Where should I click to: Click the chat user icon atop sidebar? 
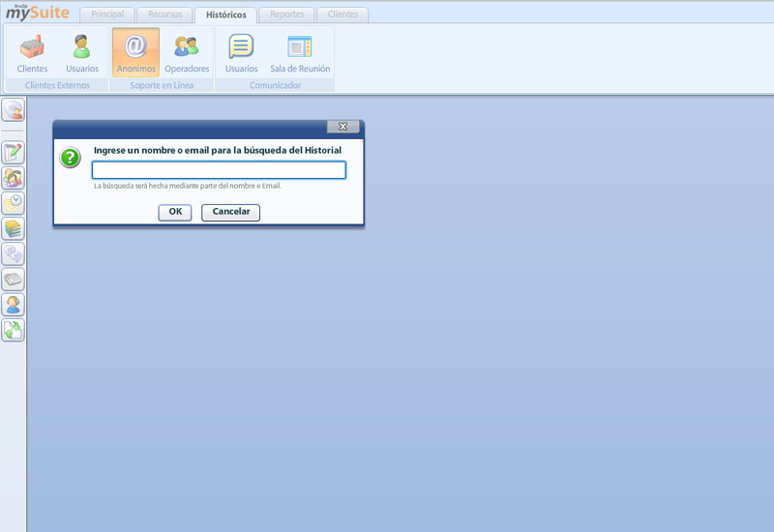14,110
